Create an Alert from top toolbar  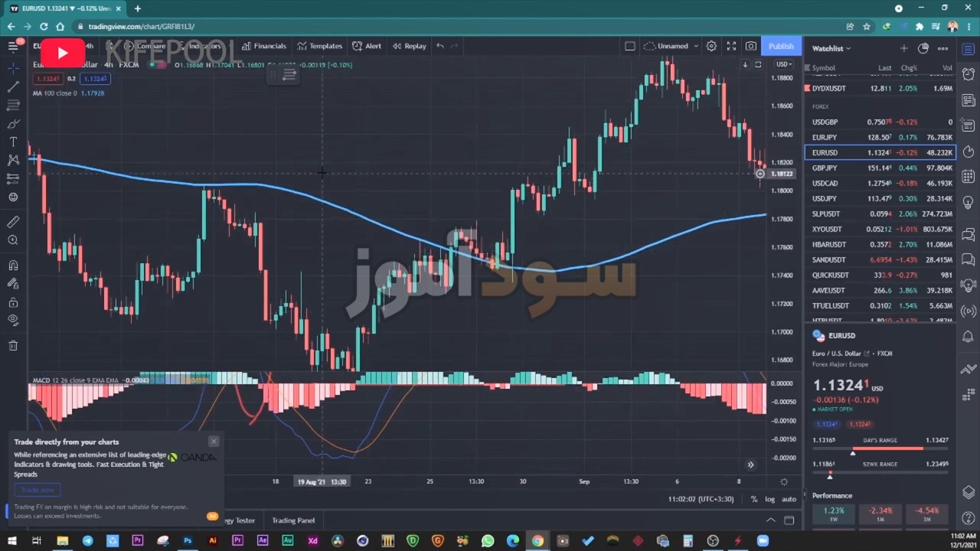point(367,46)
